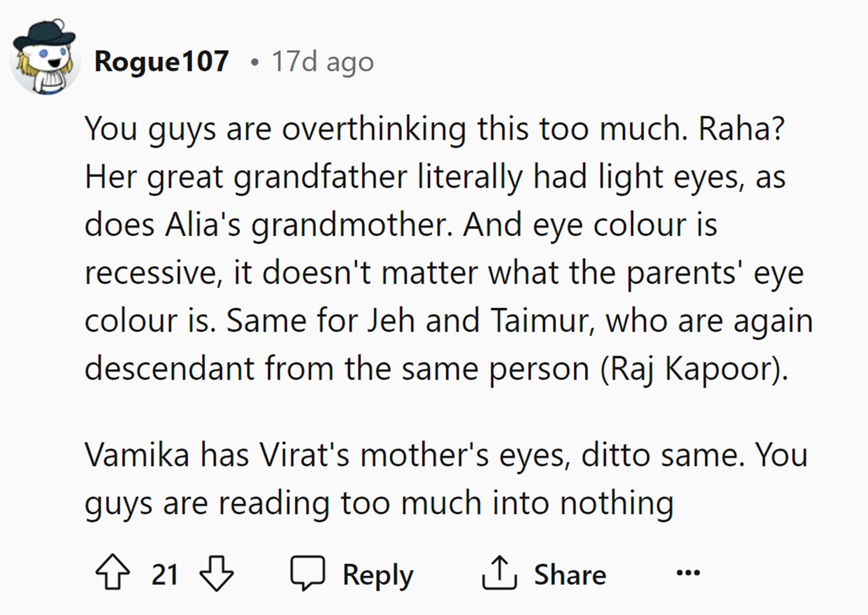Click the "17d ago" timestamp
This screenshot has height=615, width=868.
[x=322, y=61]
